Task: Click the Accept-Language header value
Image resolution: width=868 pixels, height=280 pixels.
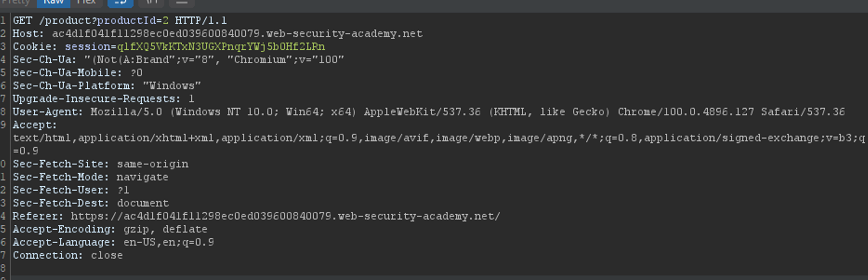Action: click(x=168, y=243)
